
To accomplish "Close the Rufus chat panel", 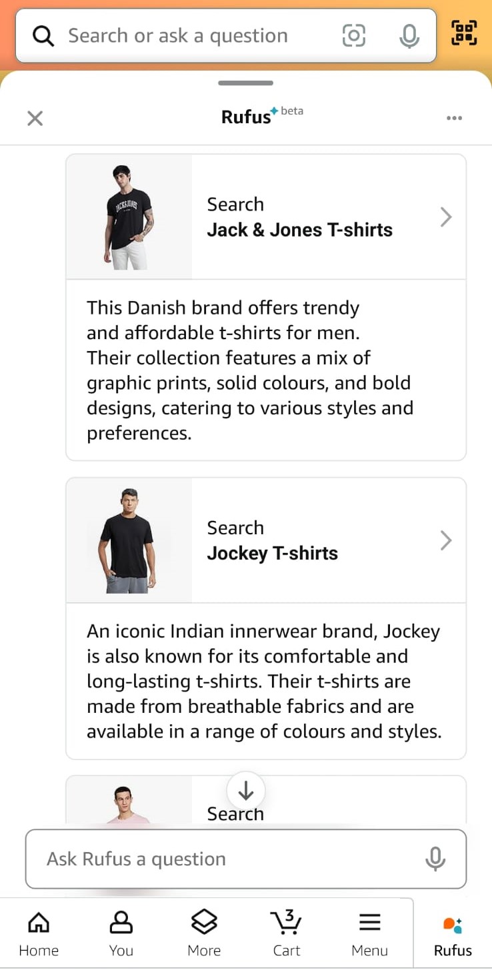I will click(35, 119).
